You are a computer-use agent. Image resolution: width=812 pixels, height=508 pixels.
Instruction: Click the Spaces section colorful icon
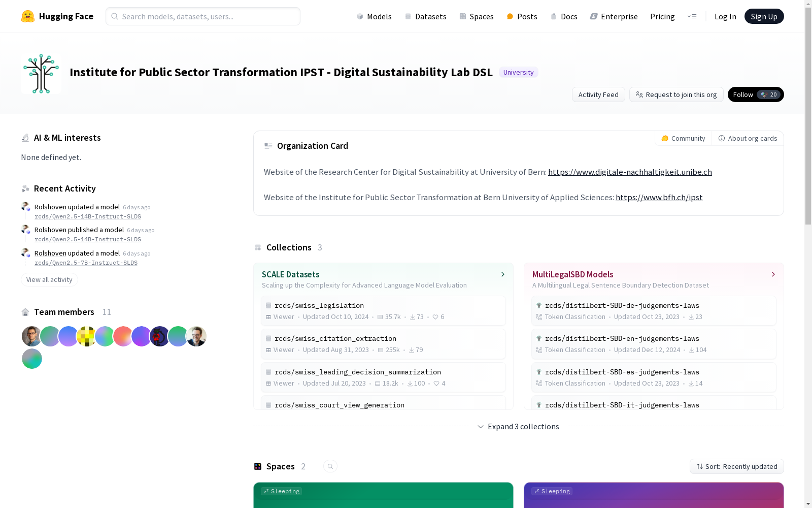click(x=258, y=466)
